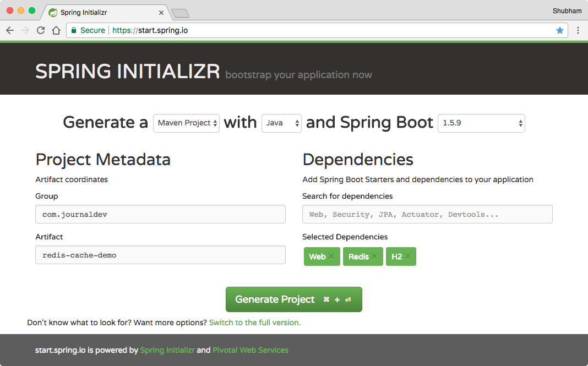Select the Spring Initializr tab
The image size is (588, 366).
point(106,12)
